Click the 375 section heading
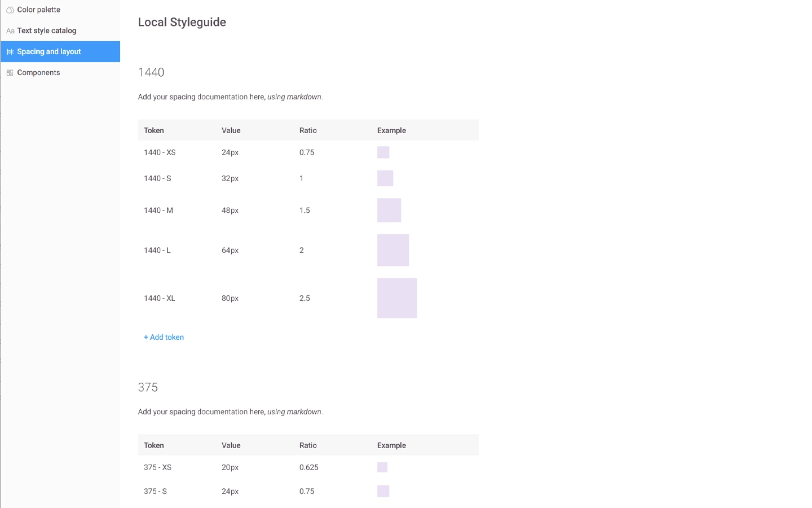 coord(148,388)
